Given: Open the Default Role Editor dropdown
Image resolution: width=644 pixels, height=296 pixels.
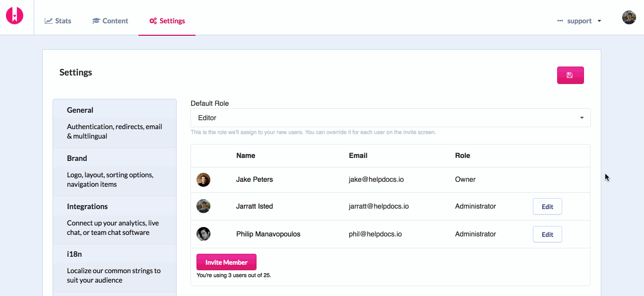Looking at the screenshot, I should click(x=390, y=118).
